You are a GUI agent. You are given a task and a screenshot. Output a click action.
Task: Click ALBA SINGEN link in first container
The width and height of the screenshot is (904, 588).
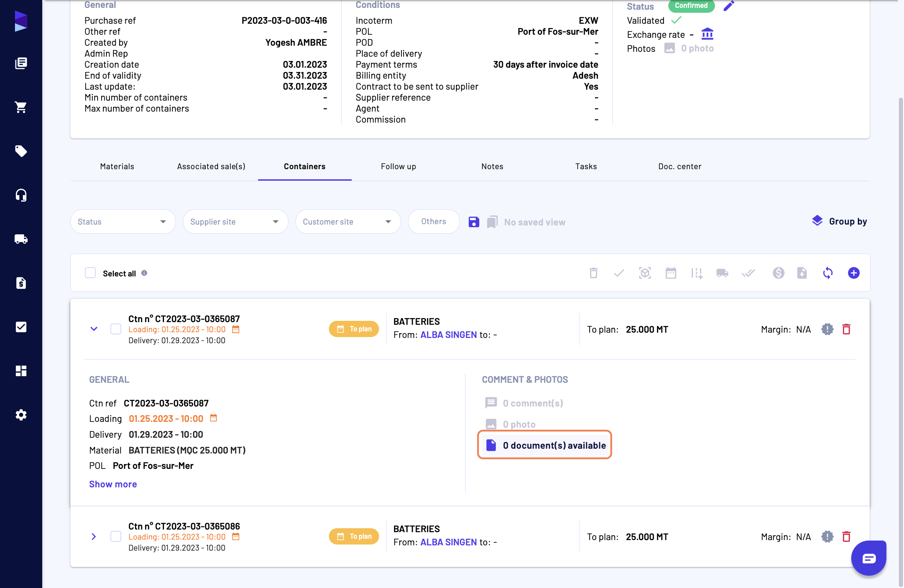click(448, 335)
